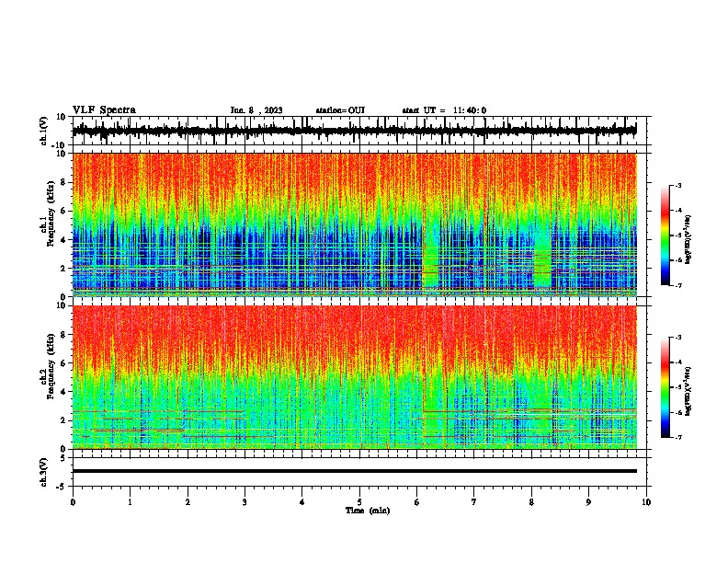Click the "5" tick on the ch.3(V) axis
Image resolution: width=728 pixels, height=563 pixels.
(x=63, y=458)
